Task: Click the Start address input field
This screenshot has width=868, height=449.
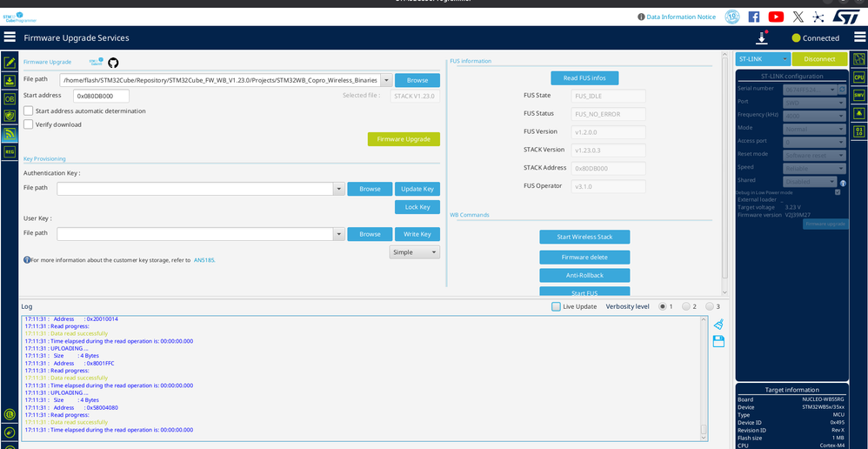Action: 101,96
